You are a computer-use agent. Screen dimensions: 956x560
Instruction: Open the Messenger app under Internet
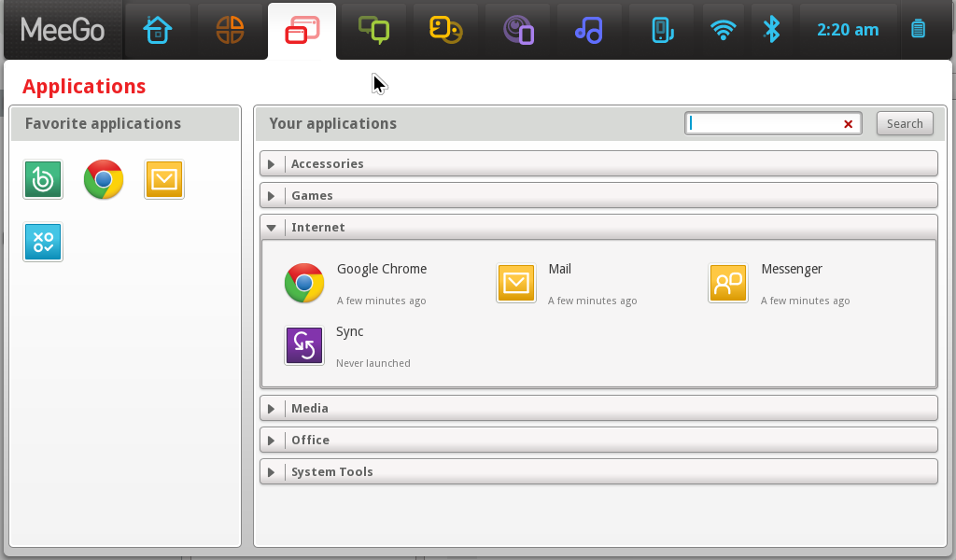tap(728, 283)
